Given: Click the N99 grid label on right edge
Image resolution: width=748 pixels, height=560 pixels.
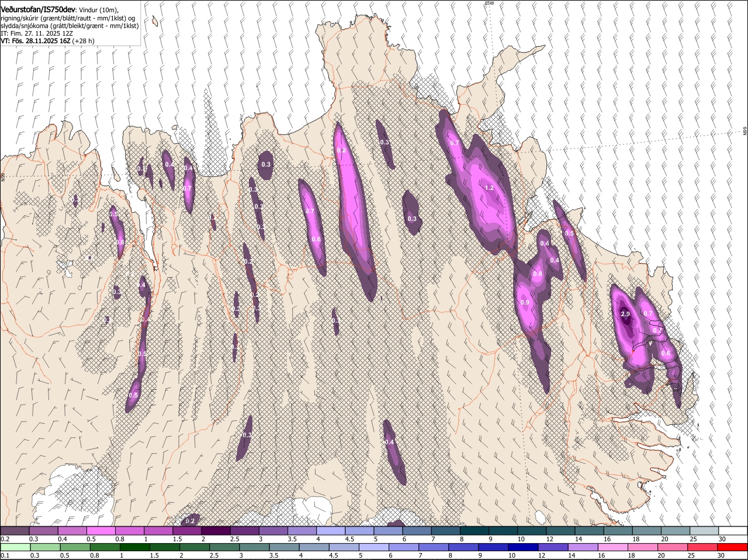Looking at the screenshot, I should point(745,132).
